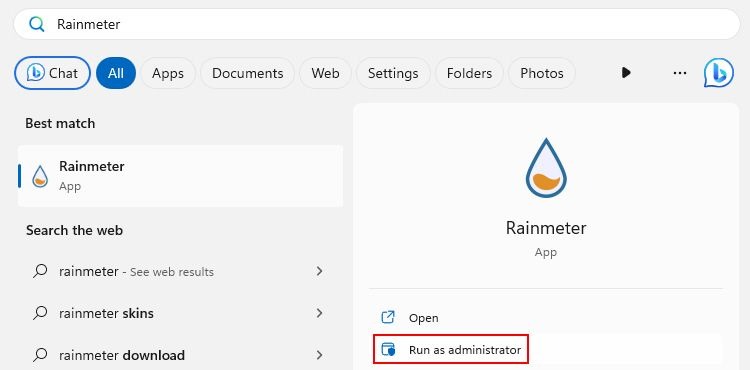Click the magnifier icon in search bar
The width and height of the screenshot is (750, 370).
pos(36,24)
